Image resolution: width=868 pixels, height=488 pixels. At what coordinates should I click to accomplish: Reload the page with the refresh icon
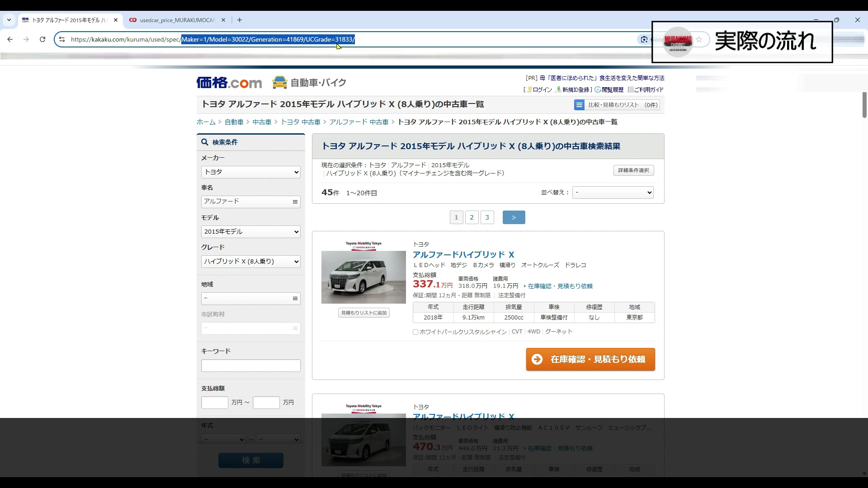(x=42, y=39)
